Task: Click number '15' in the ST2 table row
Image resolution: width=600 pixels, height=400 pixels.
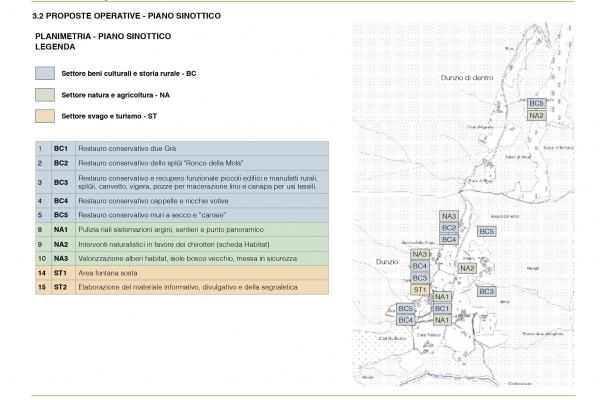Action: coord(42,287)
